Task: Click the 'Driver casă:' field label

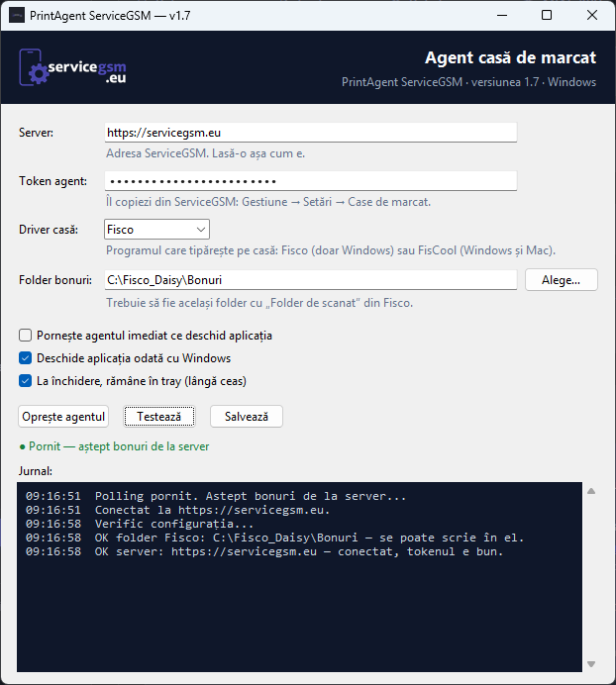Action: pyautogui.click(x=49, y=230)
